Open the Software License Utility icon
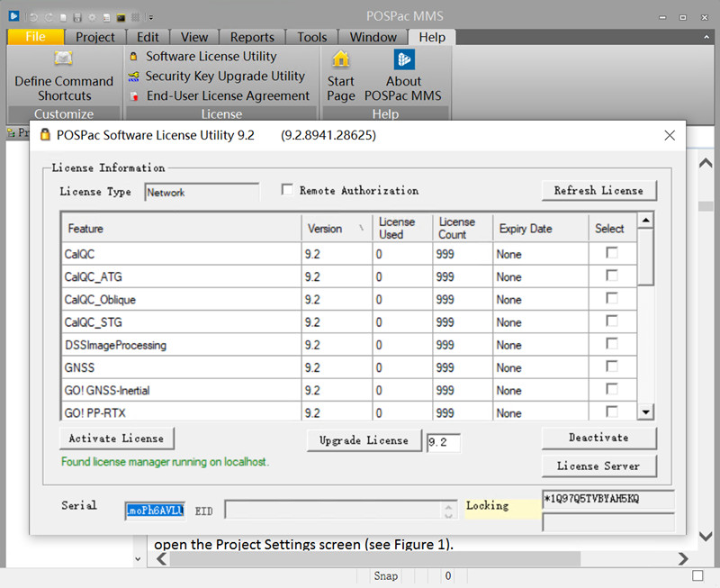Viewport: 720px width, 588px height. coord(135,56)
